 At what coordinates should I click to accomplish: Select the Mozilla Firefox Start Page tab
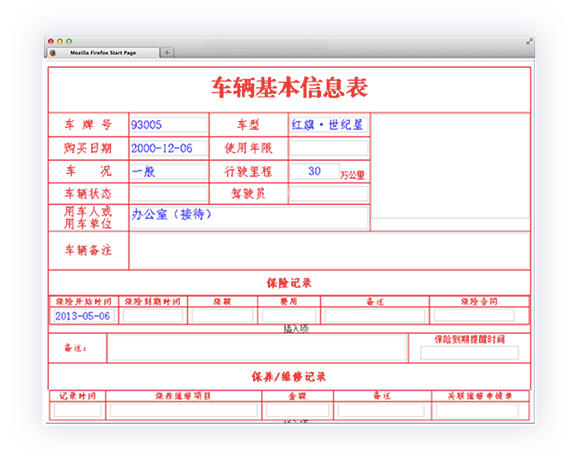point(103,53)
